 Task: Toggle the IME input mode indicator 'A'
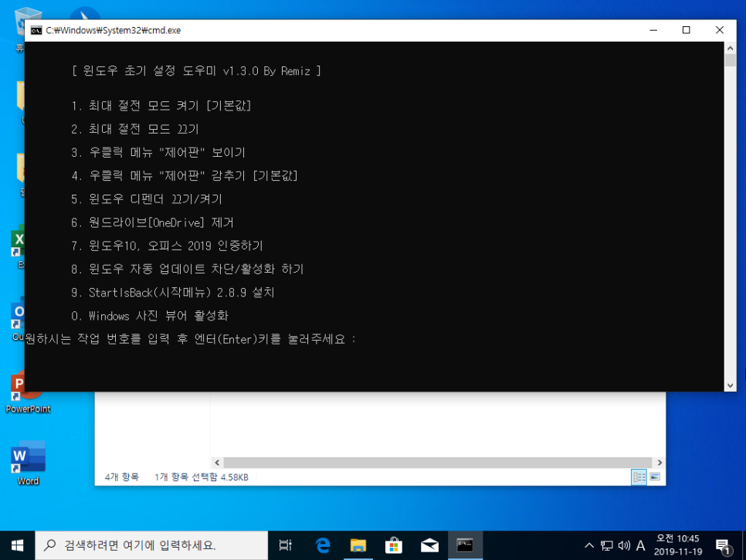coord(641,545)
